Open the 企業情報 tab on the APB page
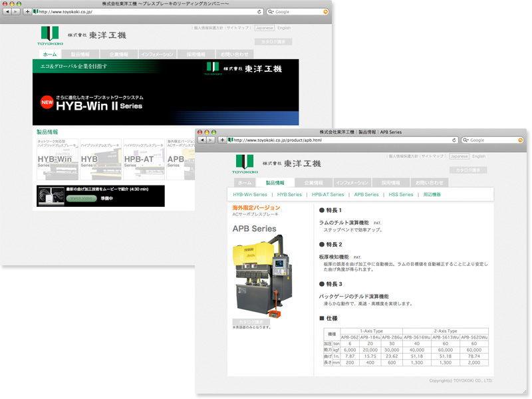 (x=313, y=182)
